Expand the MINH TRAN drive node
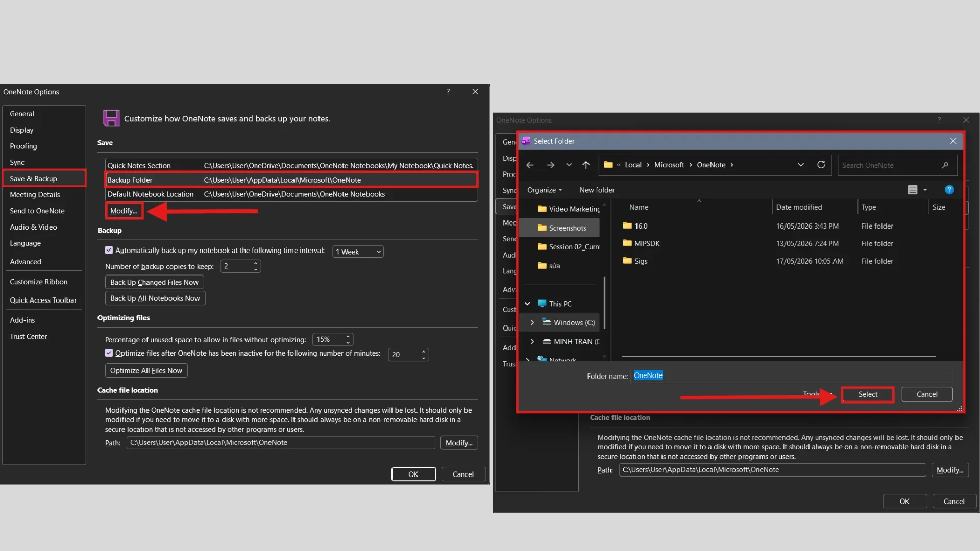 [x=532, y=341]
